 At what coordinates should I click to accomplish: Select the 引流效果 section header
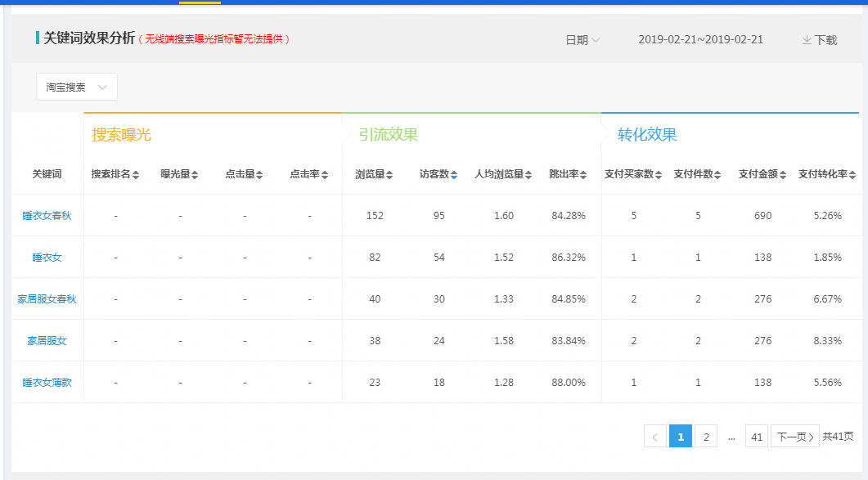pyautogui.click(x=388, y=135)
